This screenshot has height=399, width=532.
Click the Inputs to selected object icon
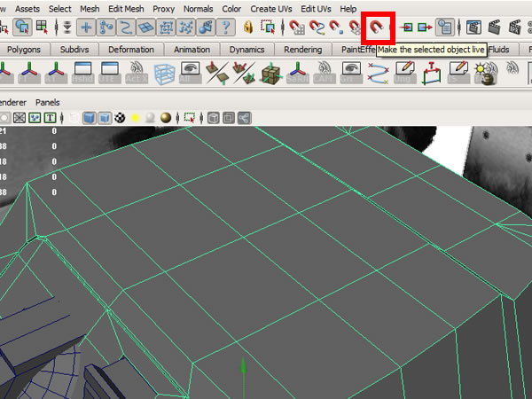click(408, 27)
